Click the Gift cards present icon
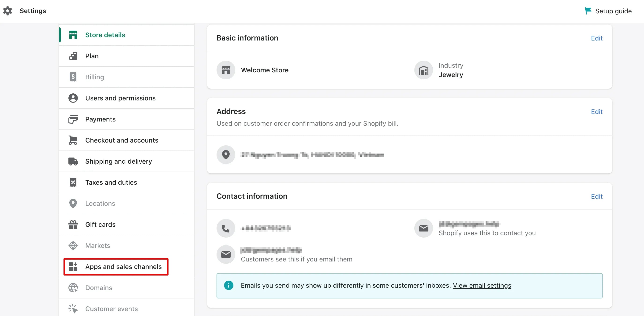Screen dimensions: 644x316 73,225
